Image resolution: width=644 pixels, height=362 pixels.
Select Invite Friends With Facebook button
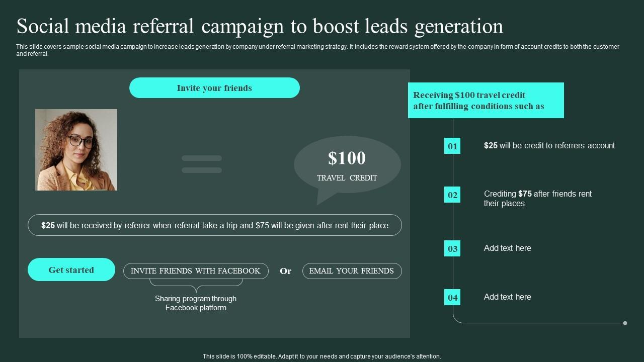coord(196,271)
